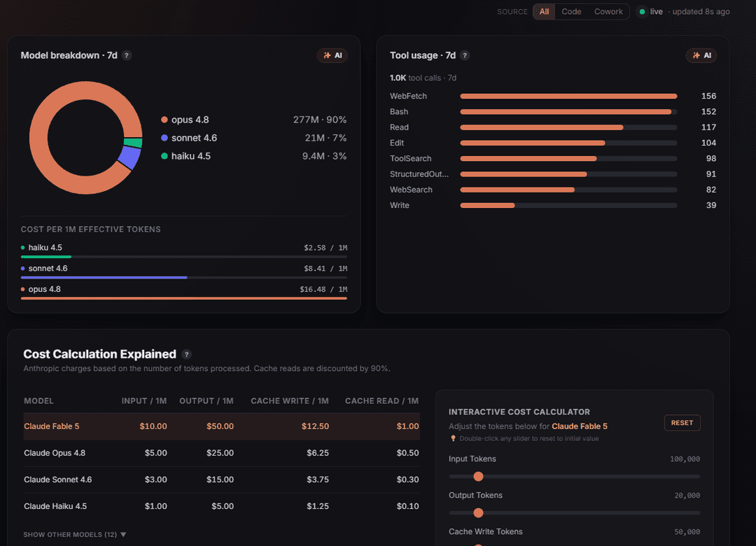756x546 pixels.
Task: Click the WebFetch tool usage bar
Action: pyautogui.click(x=568, y=97)
